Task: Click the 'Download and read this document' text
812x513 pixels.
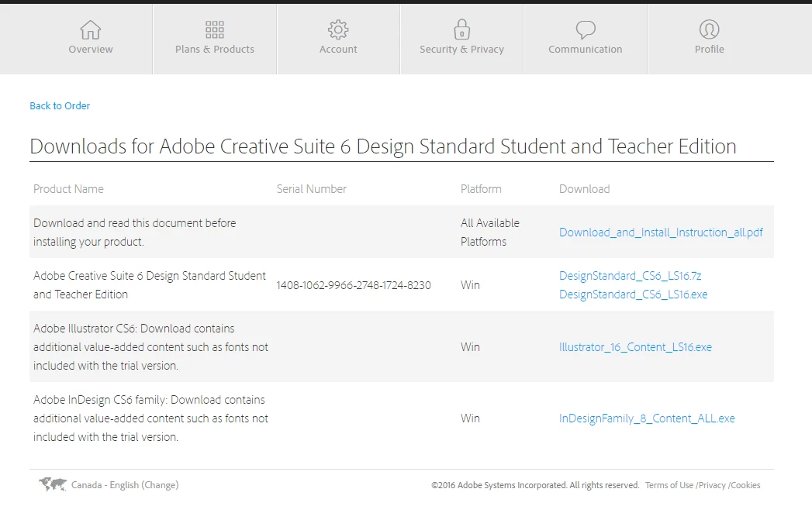Action: (x=135, y=232)
